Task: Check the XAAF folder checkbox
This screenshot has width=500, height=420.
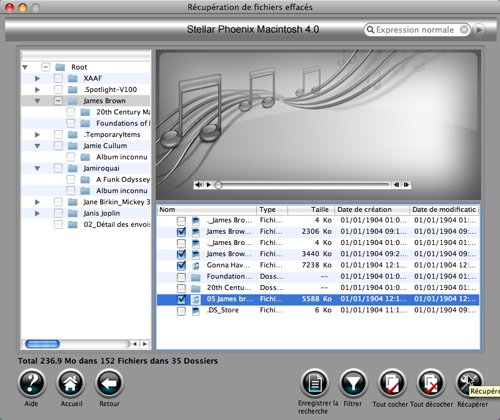Action: pos(58,78)
